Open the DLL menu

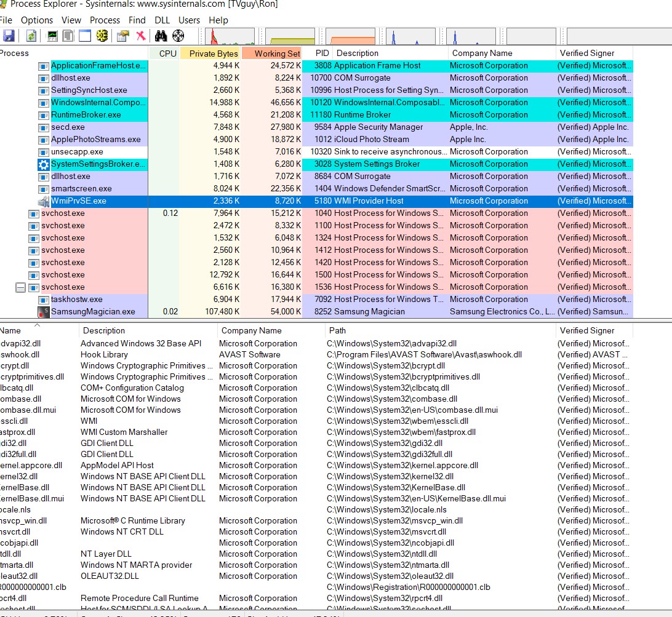(162, 20)
